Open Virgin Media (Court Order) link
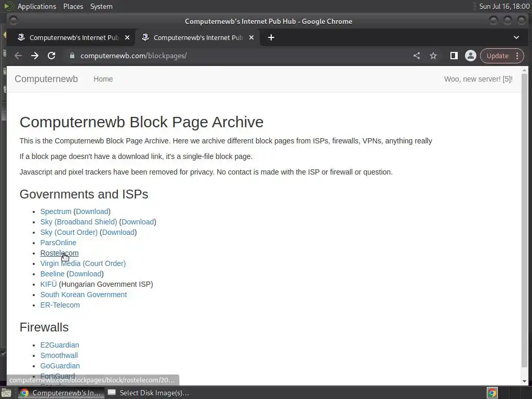The width and height of the screenshot is (532, 399). pos(83,263)
